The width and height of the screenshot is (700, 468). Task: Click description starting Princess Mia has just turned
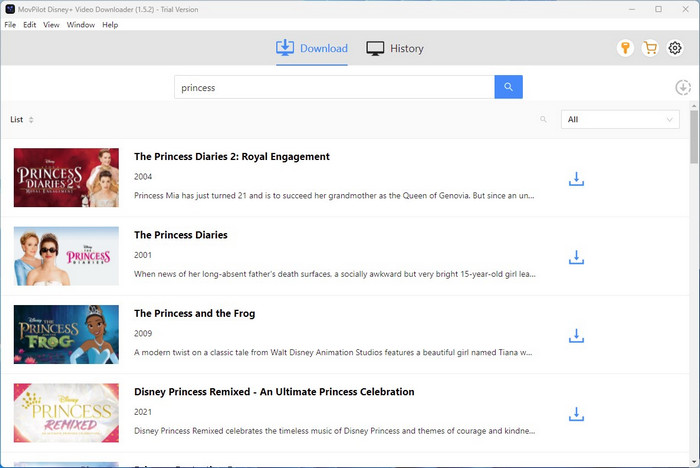[334, 196]
